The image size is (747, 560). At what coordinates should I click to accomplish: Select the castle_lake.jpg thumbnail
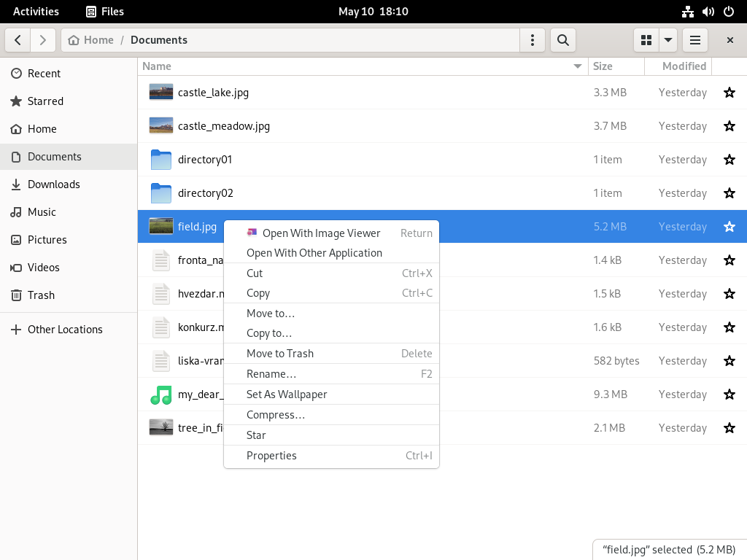point(161,93)
